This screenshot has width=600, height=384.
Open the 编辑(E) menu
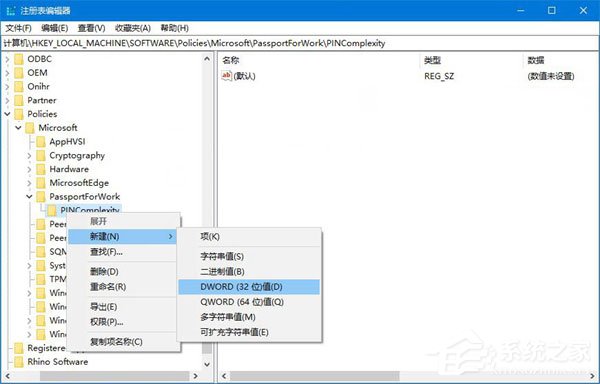[54, 28]
